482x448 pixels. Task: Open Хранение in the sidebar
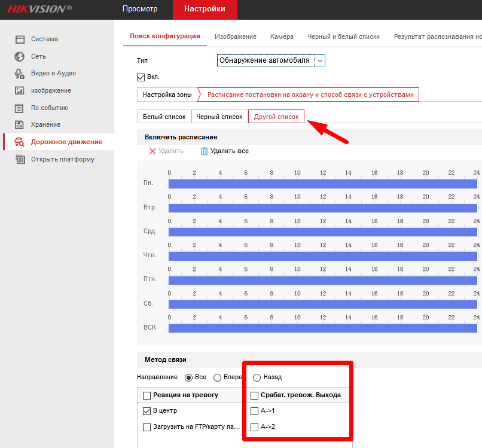click(46, 124)
